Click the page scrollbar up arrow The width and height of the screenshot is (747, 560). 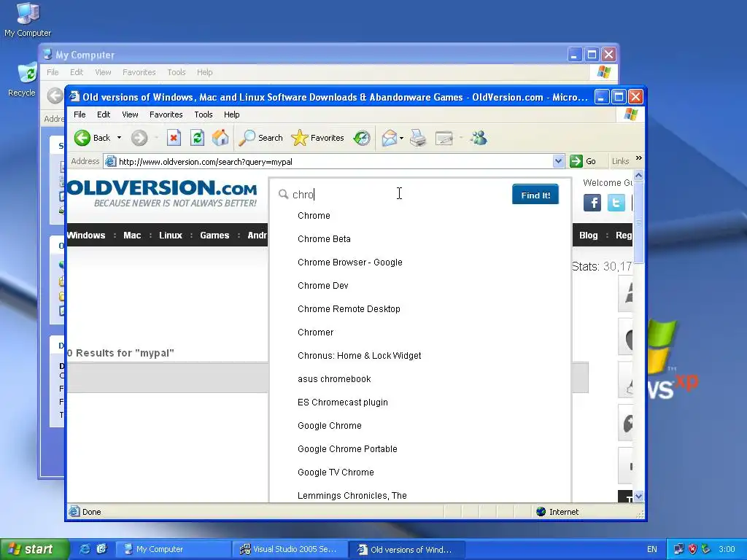[x=638, y=175]
